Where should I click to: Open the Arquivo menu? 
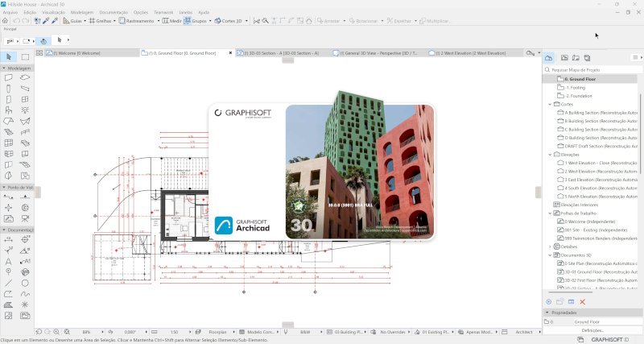pos(10,12)
